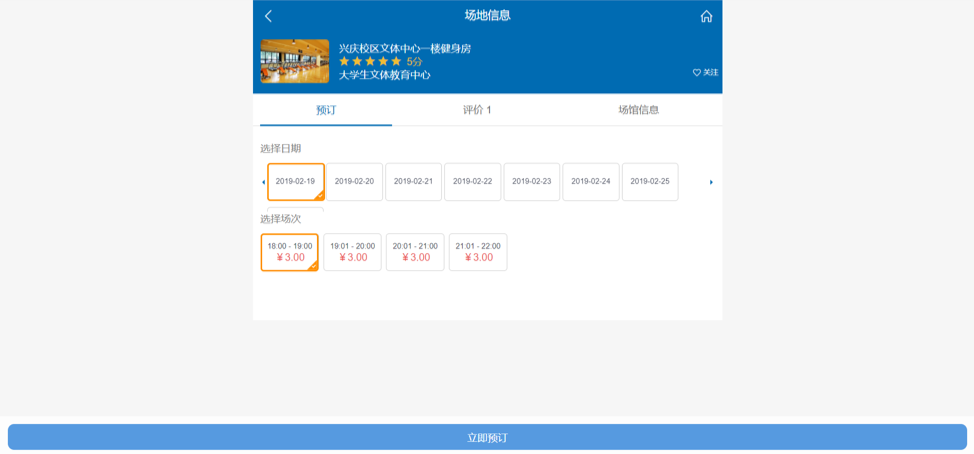The width and height of the screenshot is (974, 454).
Task: Open the 场馆信息 tab
Action: pyautogui.click(x=638, y=110)
